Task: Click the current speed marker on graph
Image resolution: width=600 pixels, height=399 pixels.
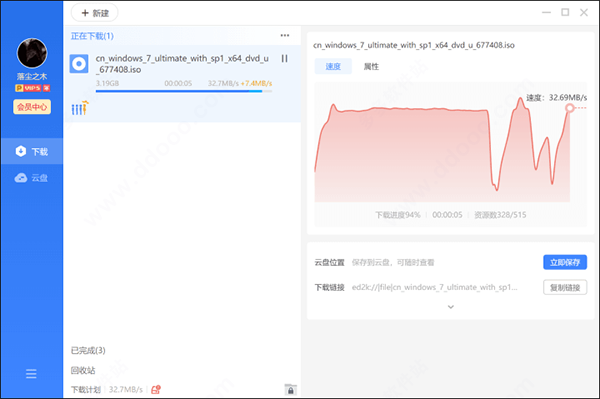Action: [x=569, y=108]
